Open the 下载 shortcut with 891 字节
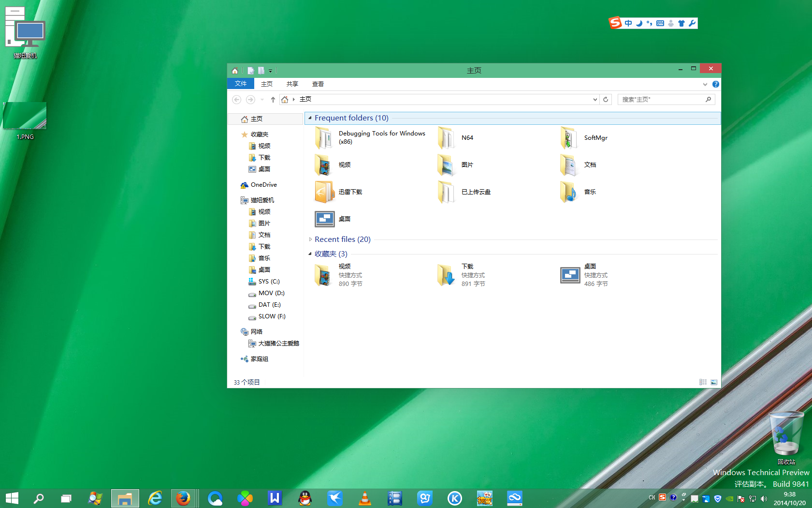Screen dimensions: 812x508 461,275
